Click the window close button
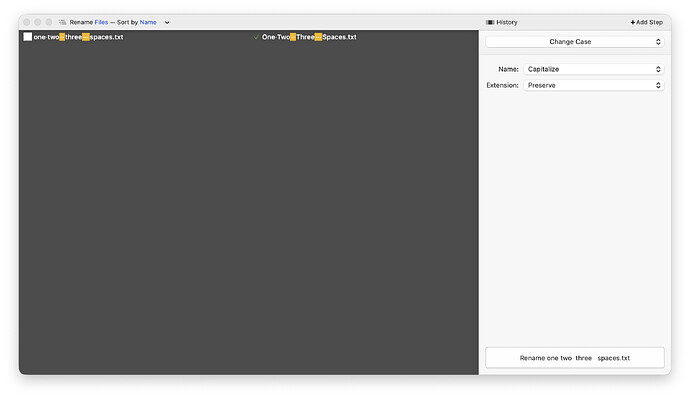 (x=26, y=22)
